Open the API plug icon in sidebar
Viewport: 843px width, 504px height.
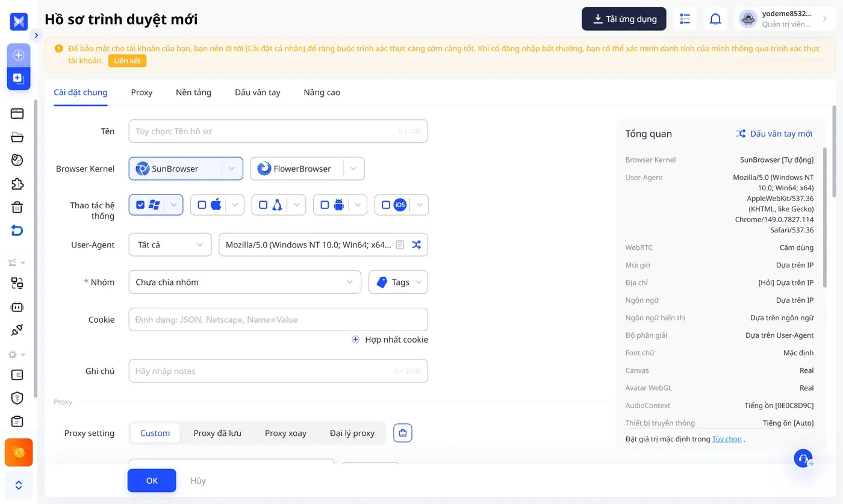pos(17,330)
